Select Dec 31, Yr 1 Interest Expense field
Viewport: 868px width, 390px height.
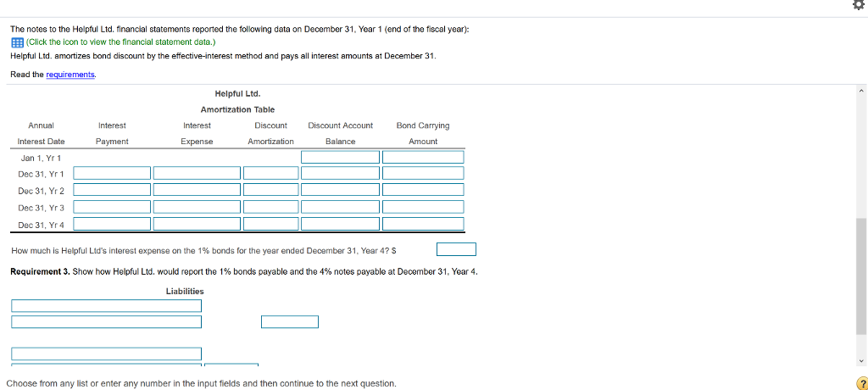197,173
